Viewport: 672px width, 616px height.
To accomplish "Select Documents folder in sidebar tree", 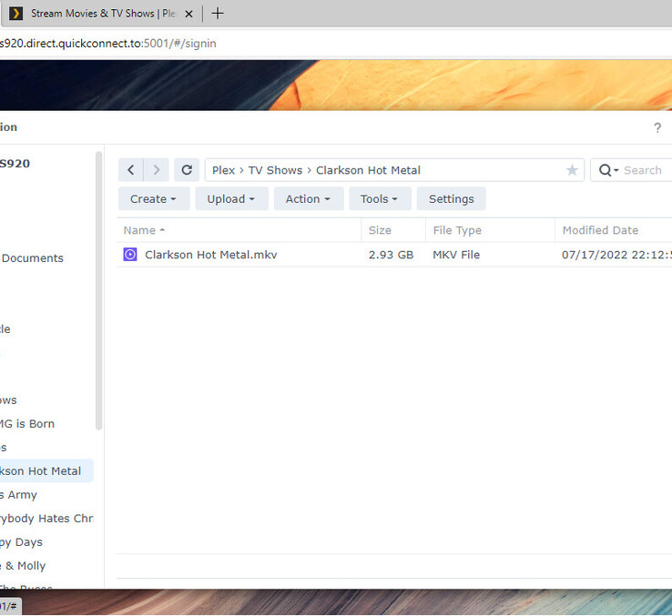I will pyautogui.click(x=33, y=258).
